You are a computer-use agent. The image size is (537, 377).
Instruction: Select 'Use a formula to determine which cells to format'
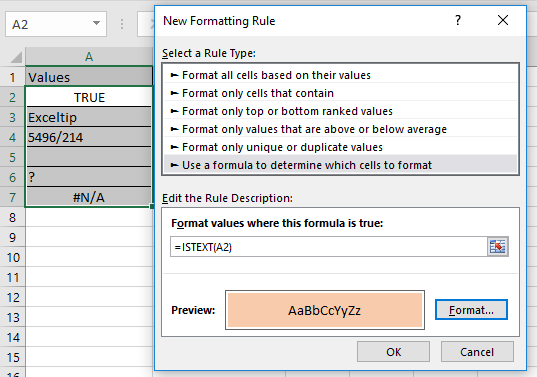pyautogui.click(x=340, y=165)
